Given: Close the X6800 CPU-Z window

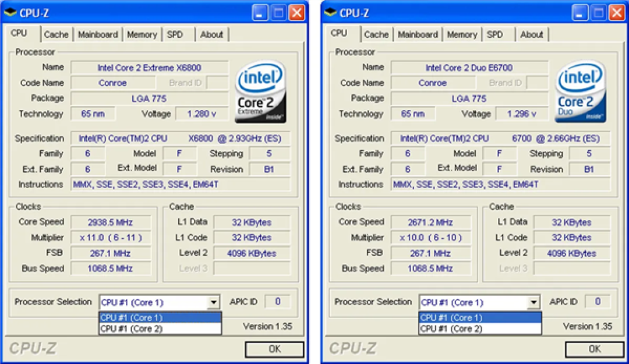Looking at the screenshot, I should coord(297,13).
